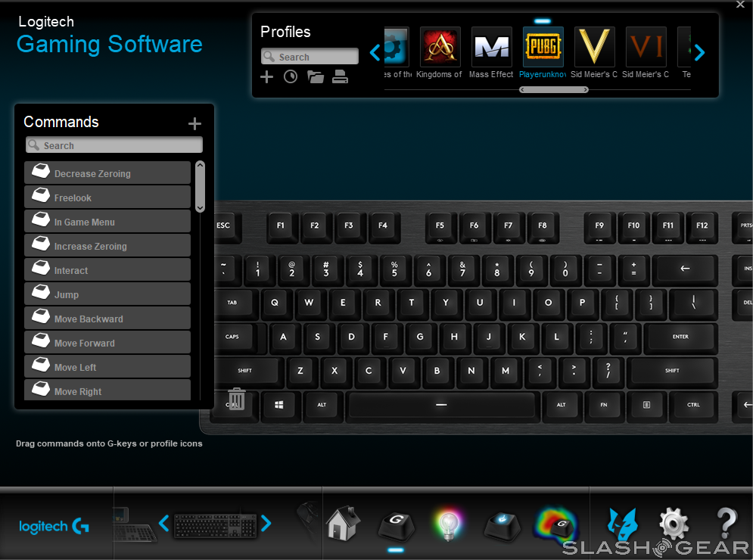Click the F5 key on keyboard image
The image size is (753, 560).
[x=440, y=226]
